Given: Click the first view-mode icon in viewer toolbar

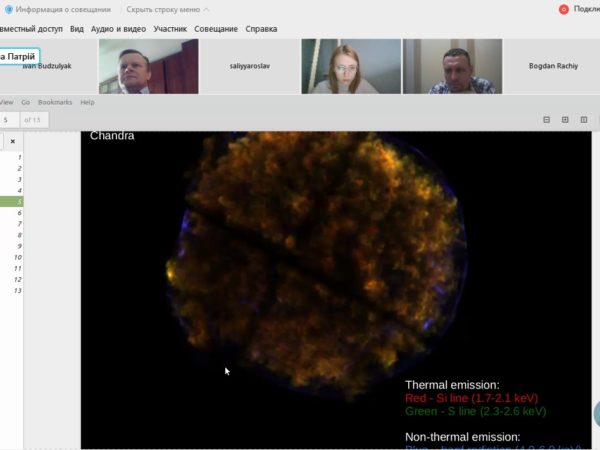Looking at the screenshot, I should pos(547,120).
